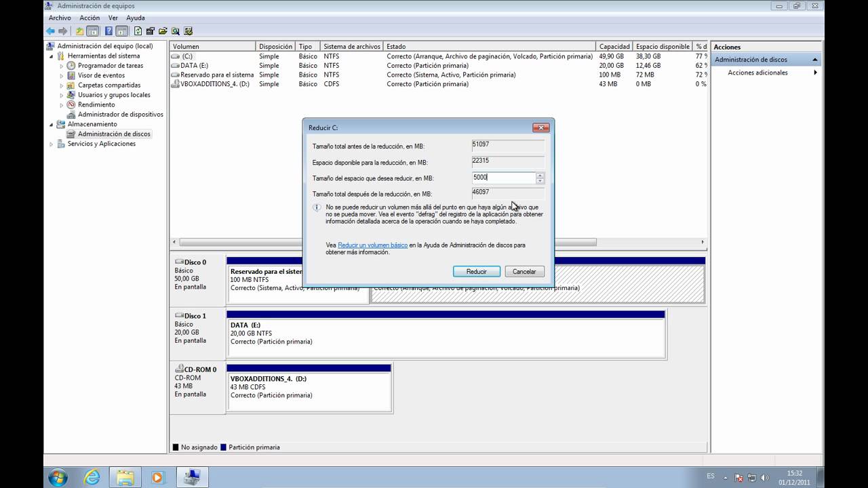Select the (C:) volume drive icon
The height and width of the screenshot is (488, 868).
176,56
